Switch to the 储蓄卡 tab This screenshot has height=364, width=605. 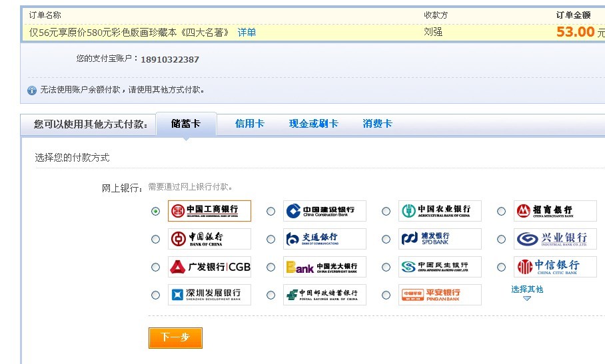186,124
